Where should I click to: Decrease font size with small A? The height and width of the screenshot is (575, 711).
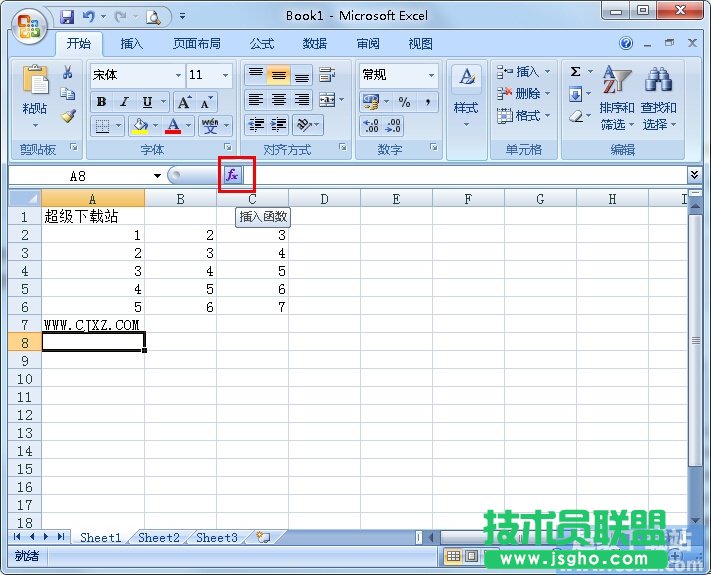click(x=206, y=102)
